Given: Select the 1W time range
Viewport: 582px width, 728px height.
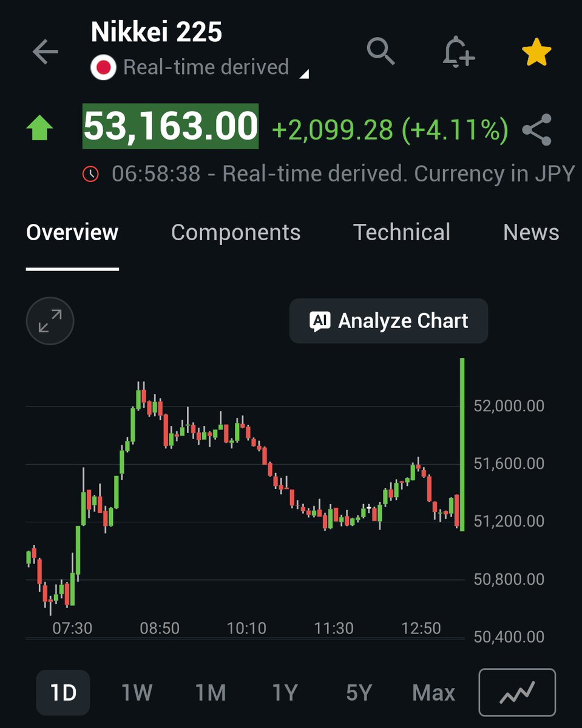Looking at the screenshot, I should pyautogui.click(x=137, y=692).
